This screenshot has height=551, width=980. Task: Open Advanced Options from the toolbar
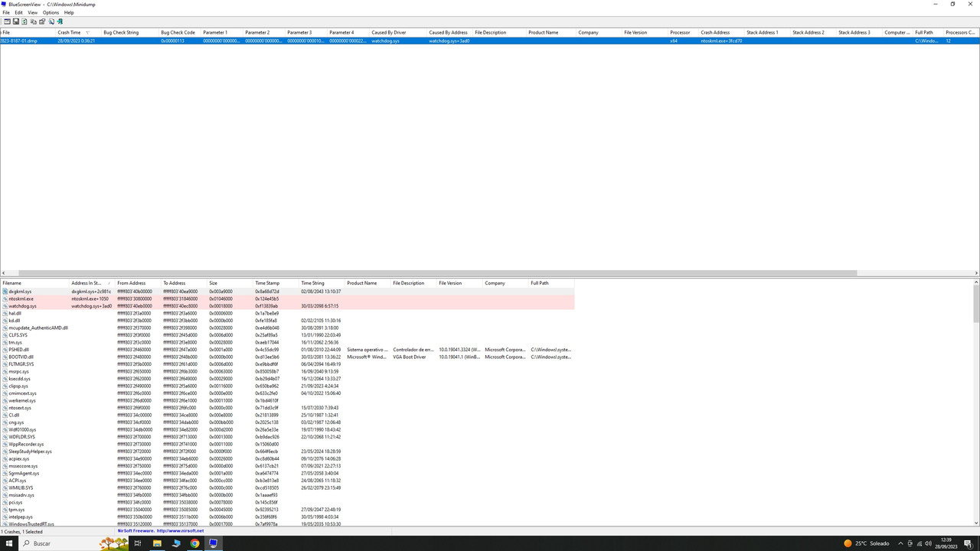[8, 21]
